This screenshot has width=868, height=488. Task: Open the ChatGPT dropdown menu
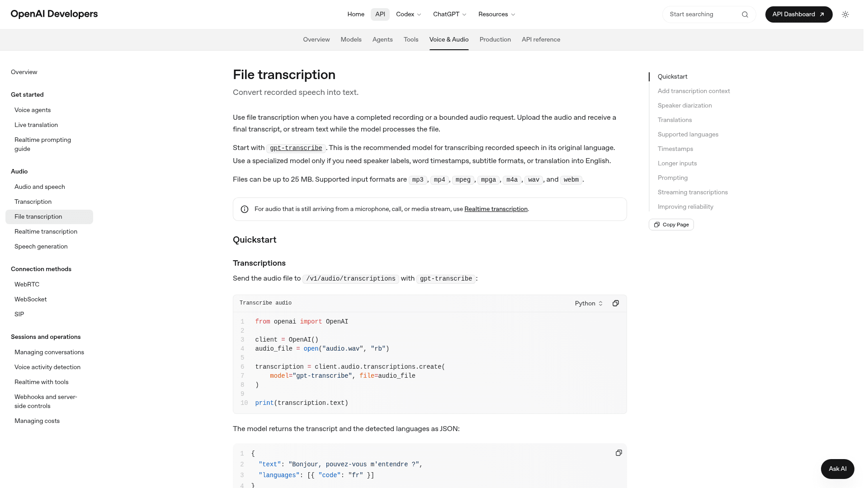(449, 14)
